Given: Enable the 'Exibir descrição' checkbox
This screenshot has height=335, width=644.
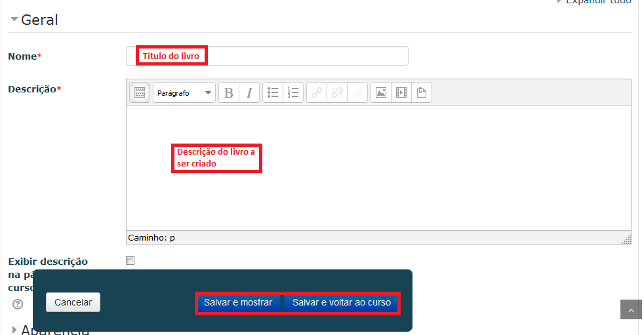Looking at the screenshot, I should click(130, 261).
